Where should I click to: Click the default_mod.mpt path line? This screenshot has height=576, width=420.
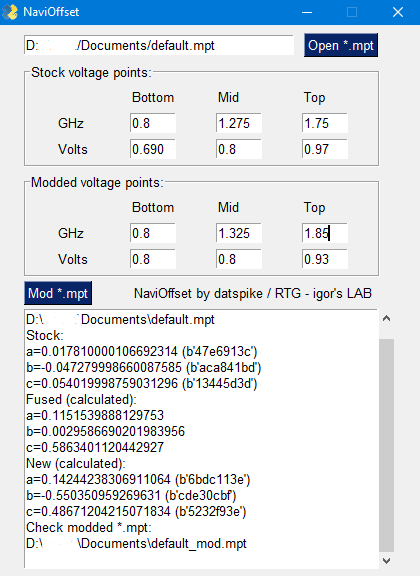[x=136, y=543]
